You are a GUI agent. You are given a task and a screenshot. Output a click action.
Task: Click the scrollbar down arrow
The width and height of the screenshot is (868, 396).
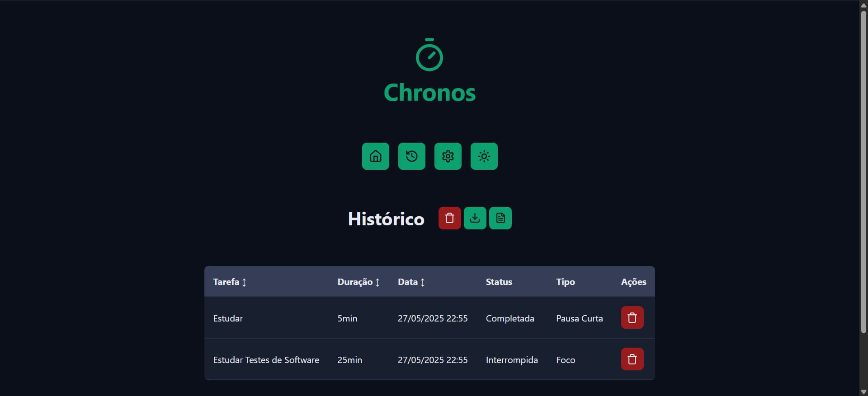click(863, 392)
